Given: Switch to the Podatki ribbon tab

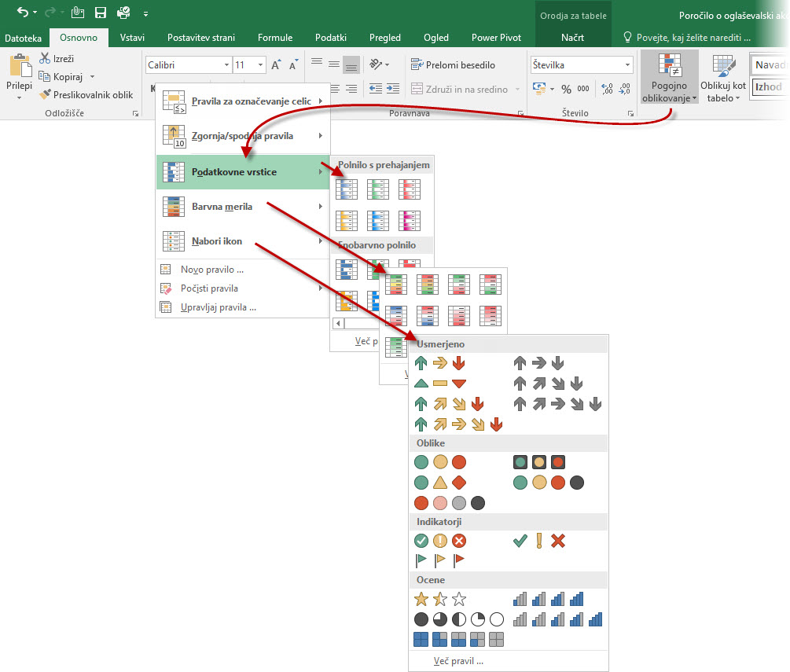Looking at the screenshot, I should [331, 37].
